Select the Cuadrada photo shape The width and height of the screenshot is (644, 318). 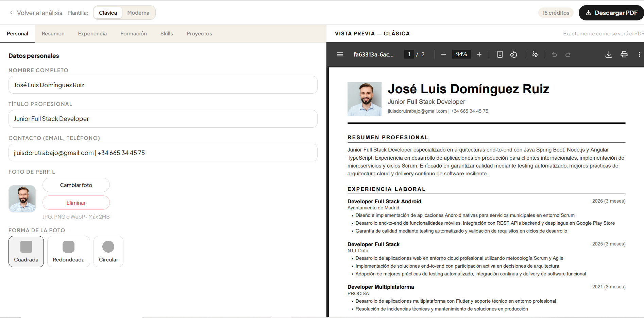[26, 252]
